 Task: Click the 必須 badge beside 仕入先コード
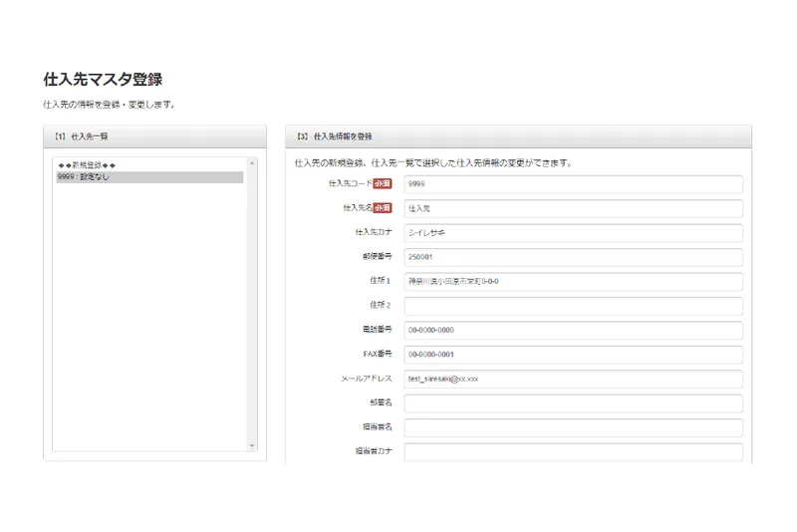pyautogui.click(x=383, y=183)
